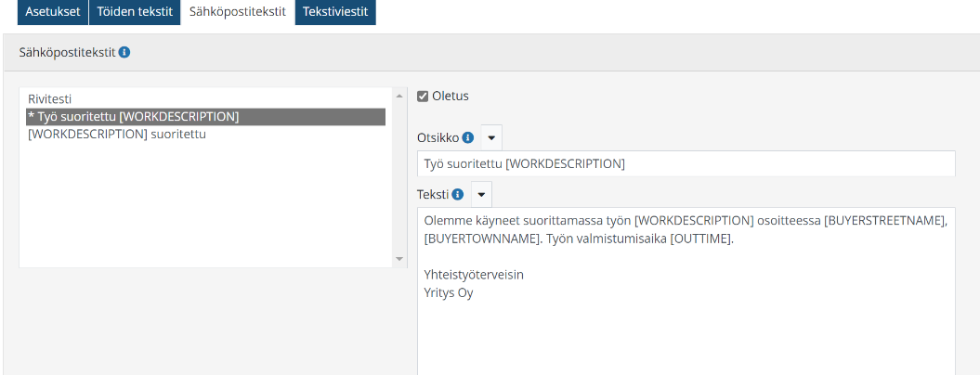Open the Teksti variable dropdown
Image resolution: width=980 pixels, height=375 pixels.
coord(481,195)
